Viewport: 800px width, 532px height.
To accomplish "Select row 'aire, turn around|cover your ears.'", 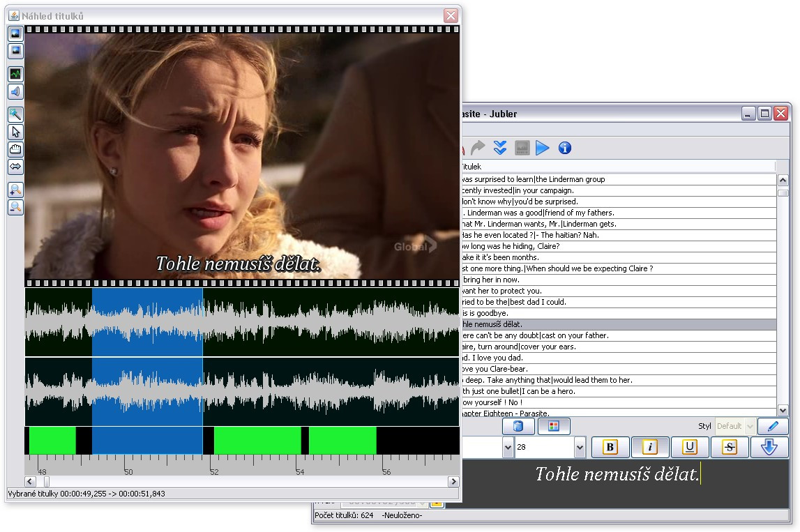I will [619, 347].
